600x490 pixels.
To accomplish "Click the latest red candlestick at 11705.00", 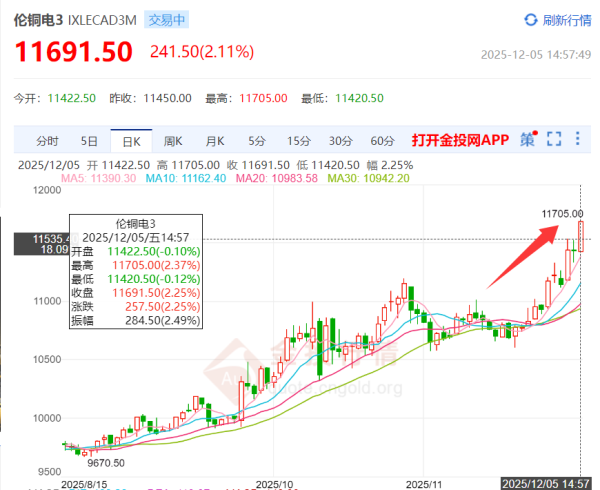I will click(x=581, y=236).
